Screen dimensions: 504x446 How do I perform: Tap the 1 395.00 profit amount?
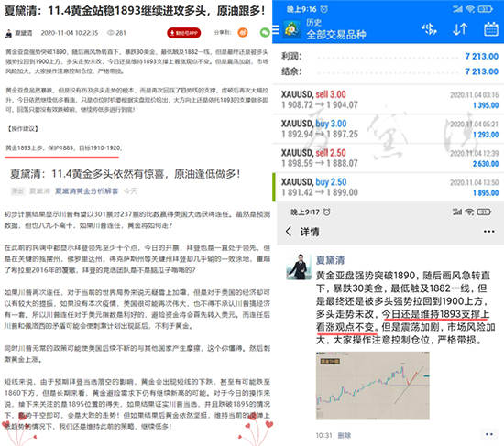[x=486, y=105]
